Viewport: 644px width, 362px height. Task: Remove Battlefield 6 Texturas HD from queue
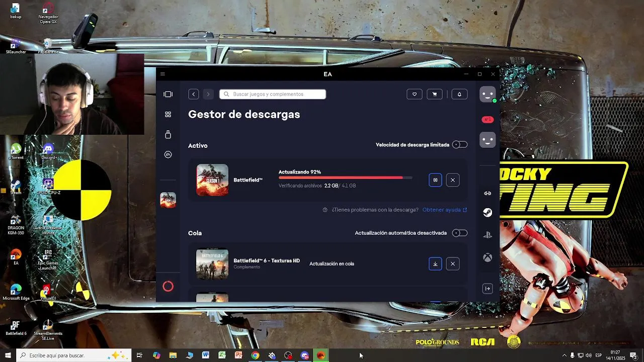[453, 264]
